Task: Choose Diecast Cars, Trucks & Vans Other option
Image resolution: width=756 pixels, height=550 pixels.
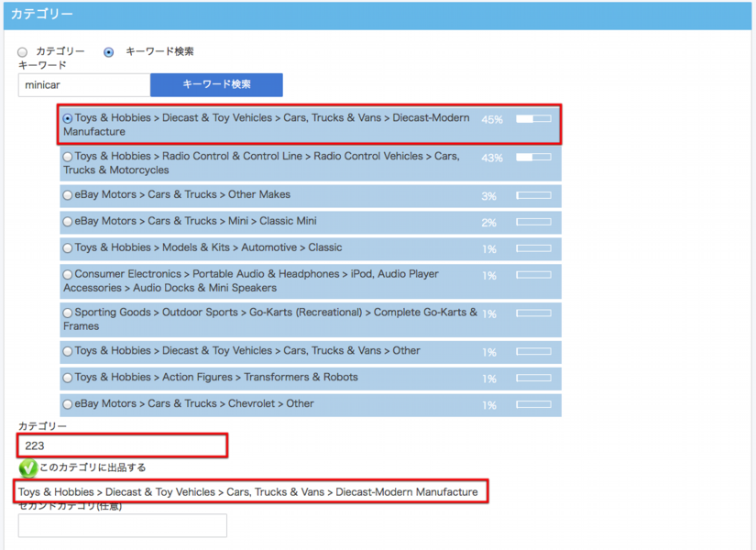Action: pos(68,351)
